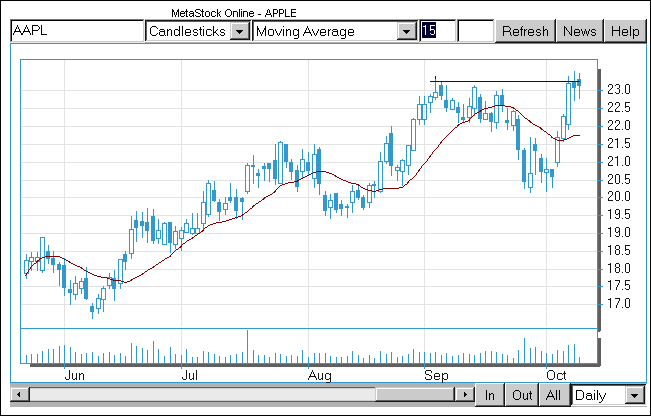Click the Refresh button
The image size is (651, 416).
[x=525, y=31]
